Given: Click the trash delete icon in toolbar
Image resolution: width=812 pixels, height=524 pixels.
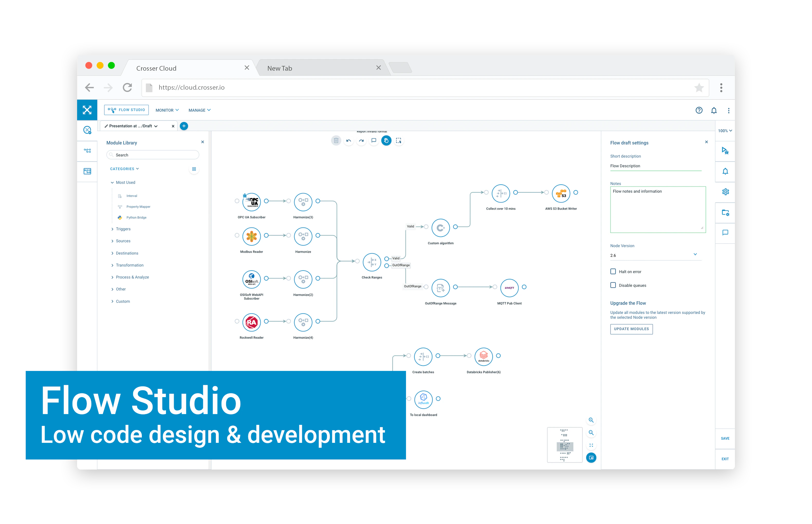Looking at the screenshot, I should [336, 141].
